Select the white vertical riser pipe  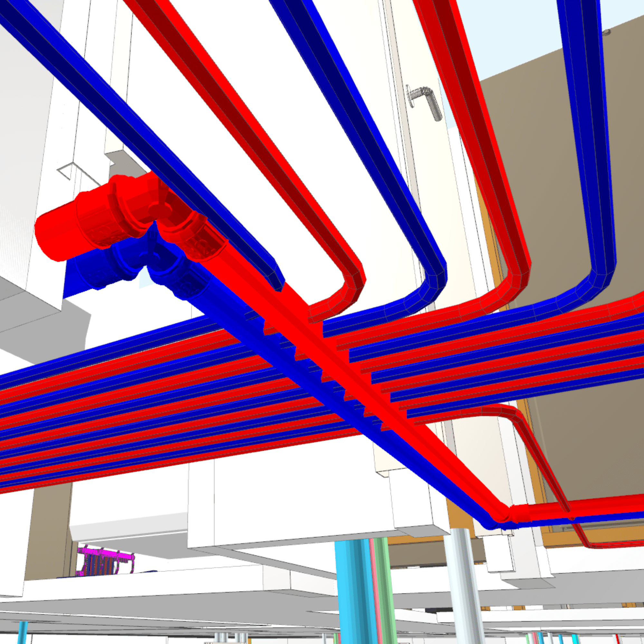pos(463,587)
